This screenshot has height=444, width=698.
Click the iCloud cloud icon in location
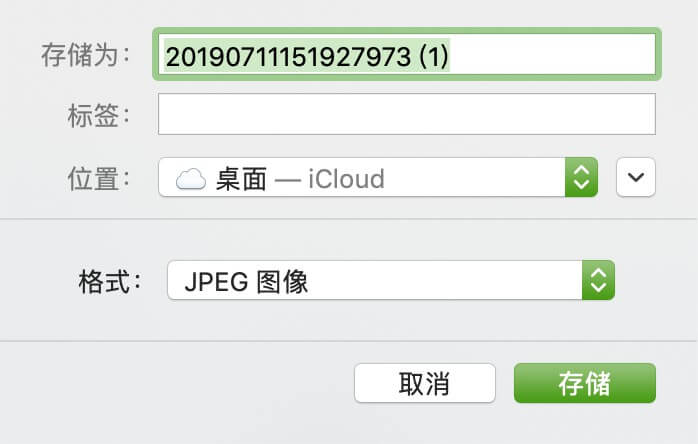click(191, 179)
